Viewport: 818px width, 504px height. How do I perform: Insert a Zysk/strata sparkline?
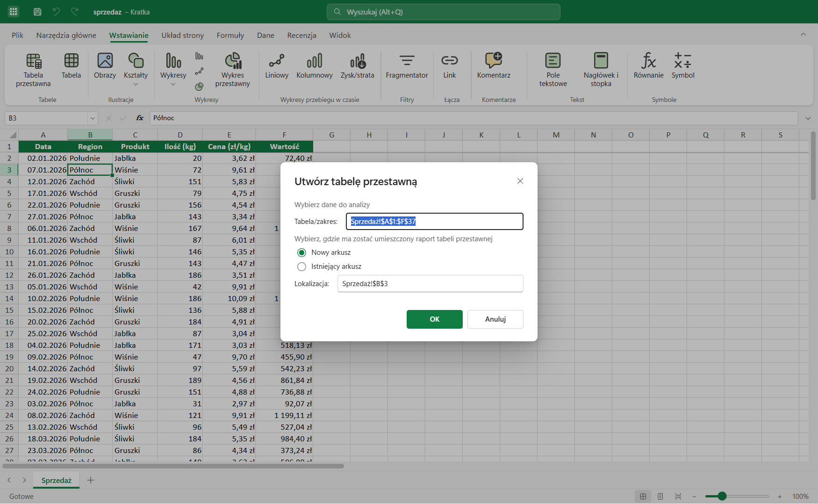tap(358, 66)
